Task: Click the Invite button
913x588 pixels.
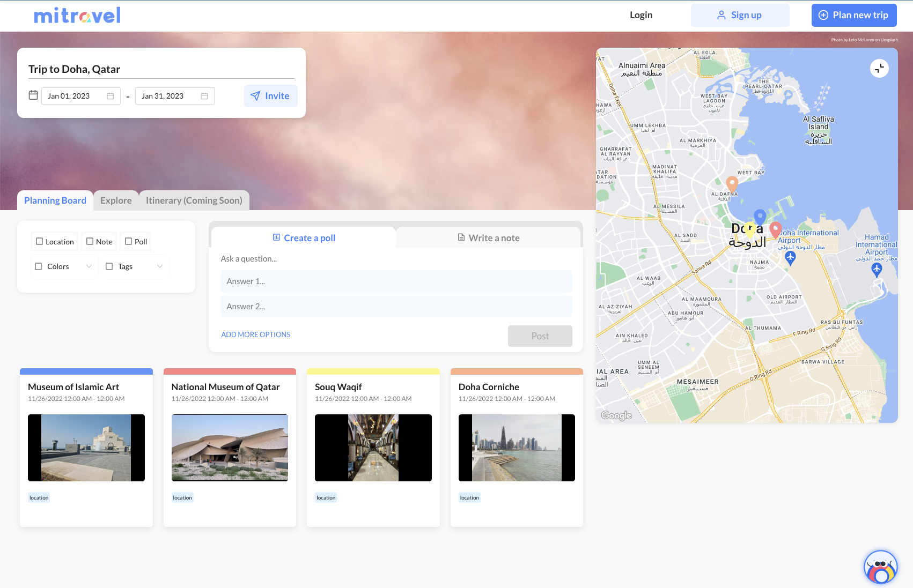Action: 270,96
